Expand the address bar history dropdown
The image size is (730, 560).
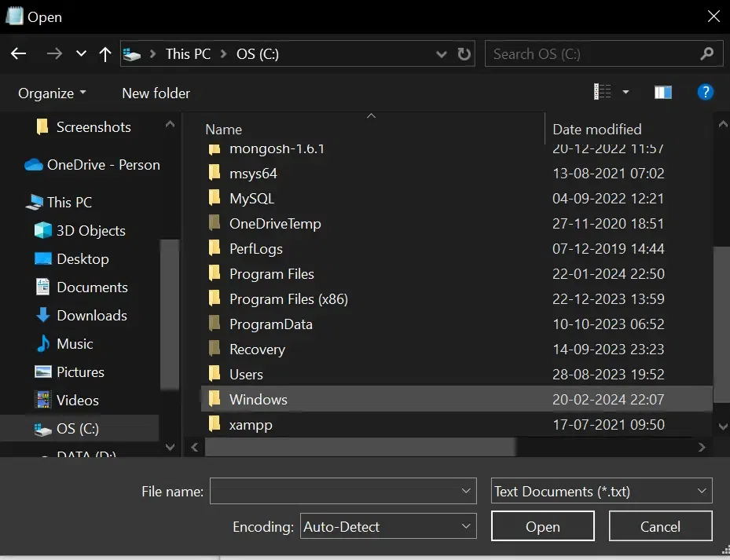pyautogui.click(x=442, y=54)
